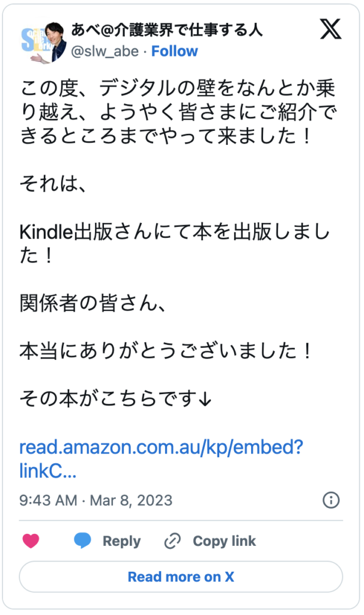Click the line 関係者の皆さん、

click(x=93, y=304)
